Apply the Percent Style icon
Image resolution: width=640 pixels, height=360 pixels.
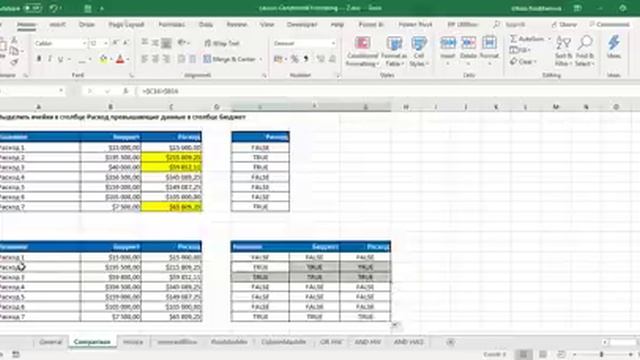[x=295, y=59]
